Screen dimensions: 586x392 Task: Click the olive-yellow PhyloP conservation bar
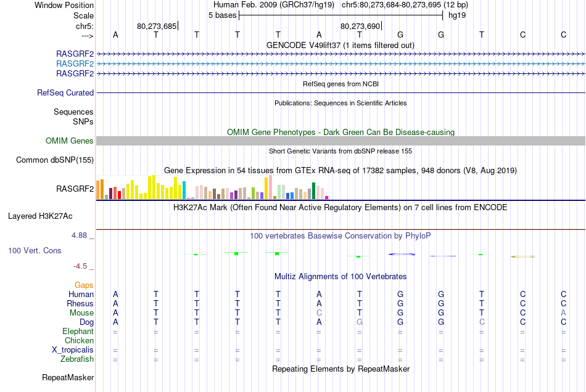click(523, 256)
